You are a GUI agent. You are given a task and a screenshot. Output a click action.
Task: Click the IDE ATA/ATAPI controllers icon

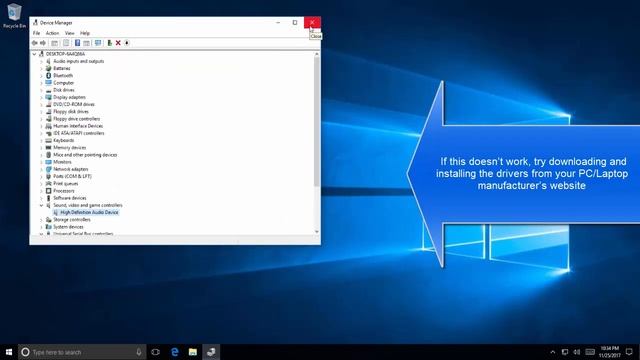click(x=49, y=133)
